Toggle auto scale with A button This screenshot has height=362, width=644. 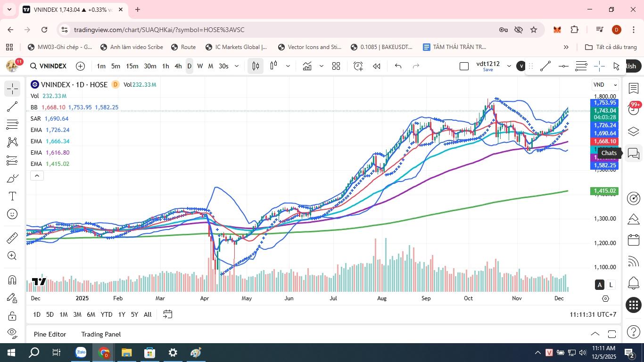point(600,285)
